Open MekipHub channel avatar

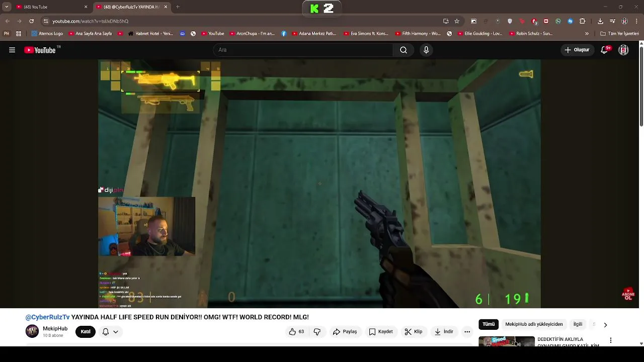pos(32,331)
